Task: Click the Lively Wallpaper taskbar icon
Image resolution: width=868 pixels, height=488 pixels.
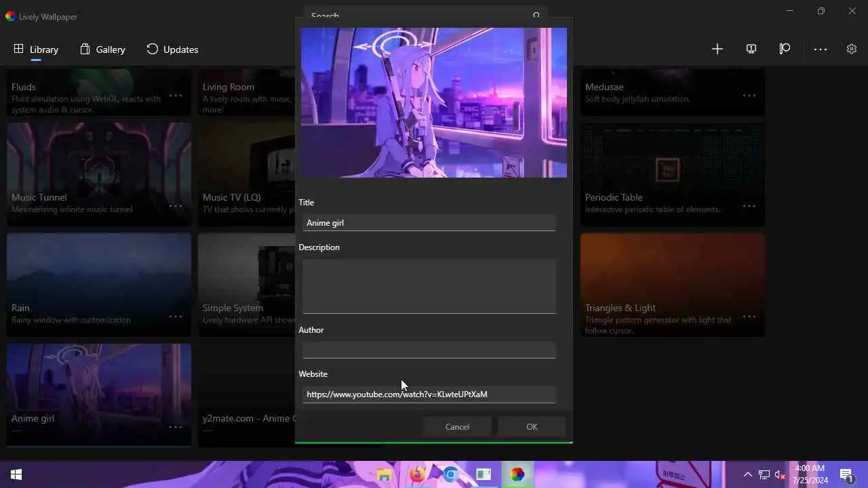Action: pos(517,474)
